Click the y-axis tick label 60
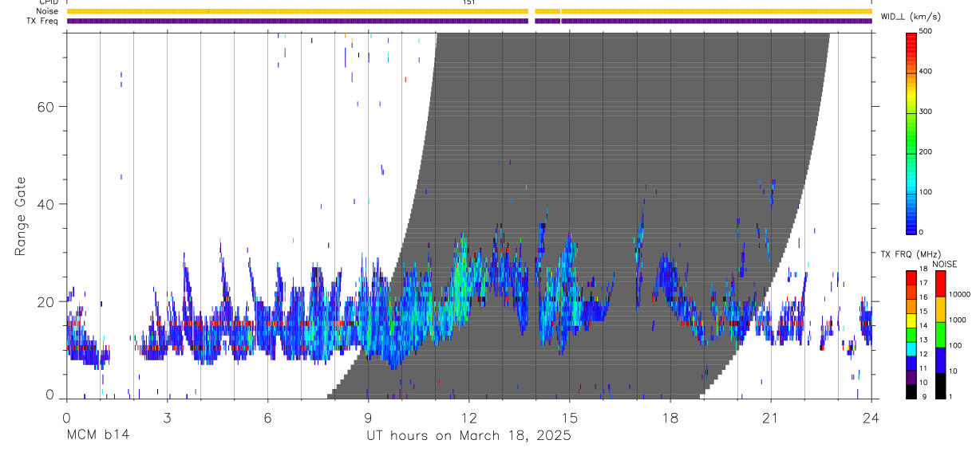The height and width of the screenshot is (452, 980). (47, 106)
